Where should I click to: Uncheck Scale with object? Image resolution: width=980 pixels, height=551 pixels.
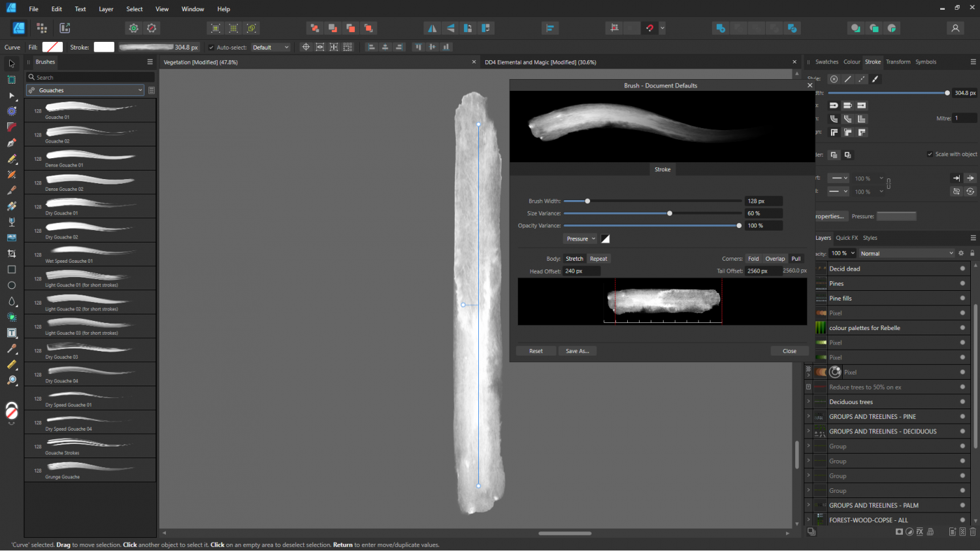(930, 154)
